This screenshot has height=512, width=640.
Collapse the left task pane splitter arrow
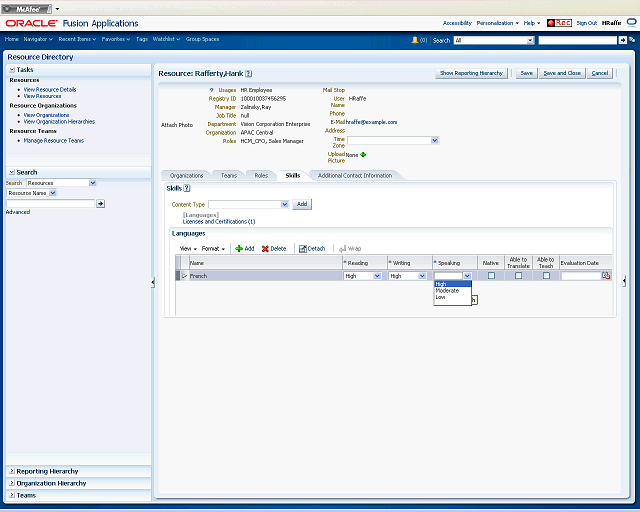click(153, 282)
